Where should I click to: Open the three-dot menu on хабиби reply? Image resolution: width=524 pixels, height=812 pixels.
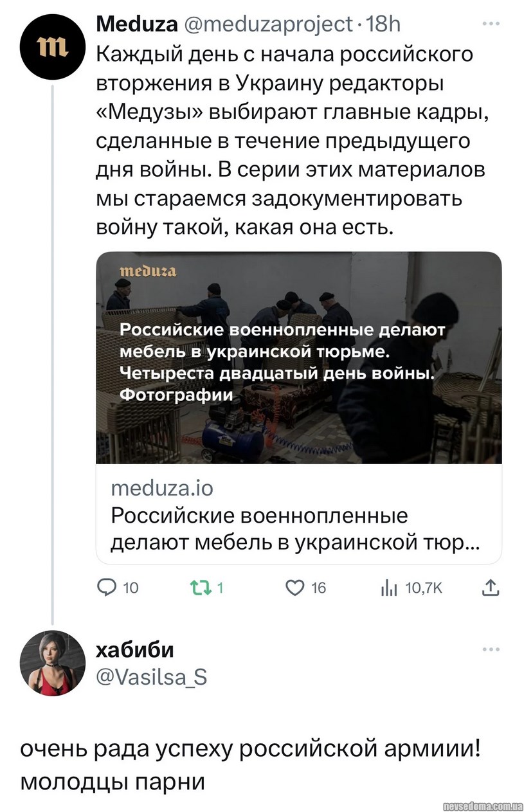pos(491,649)
